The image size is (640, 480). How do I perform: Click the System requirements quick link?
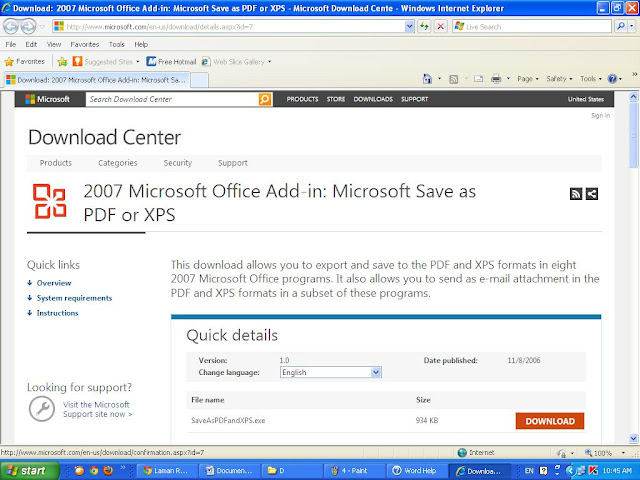(x=74, y=298)
